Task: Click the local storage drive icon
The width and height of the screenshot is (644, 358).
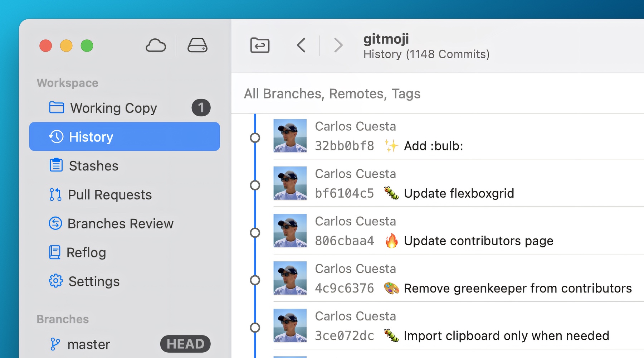Action: click(x=198, y=46)
